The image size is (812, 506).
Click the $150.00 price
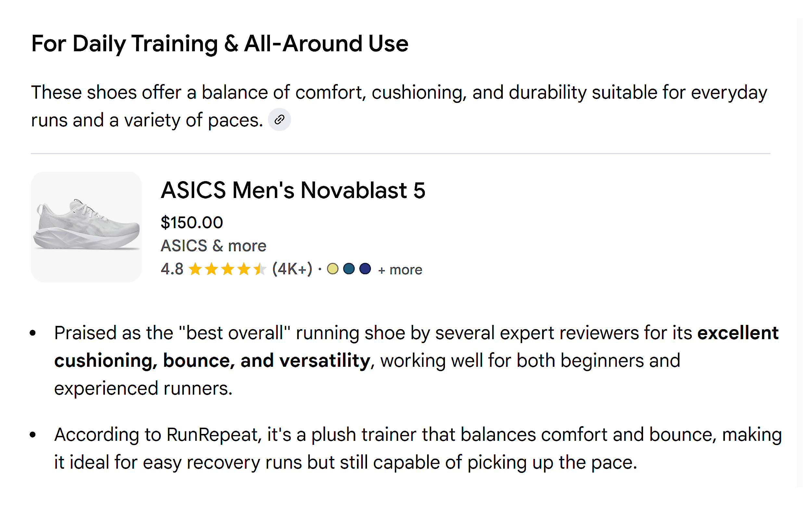(x=191, y=222)
